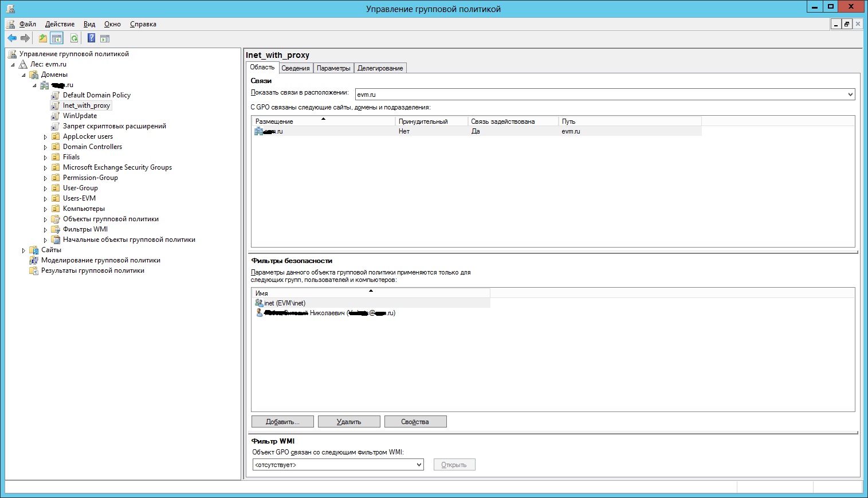Expand the Начальные объекты групповой политики node

(45, 240)
